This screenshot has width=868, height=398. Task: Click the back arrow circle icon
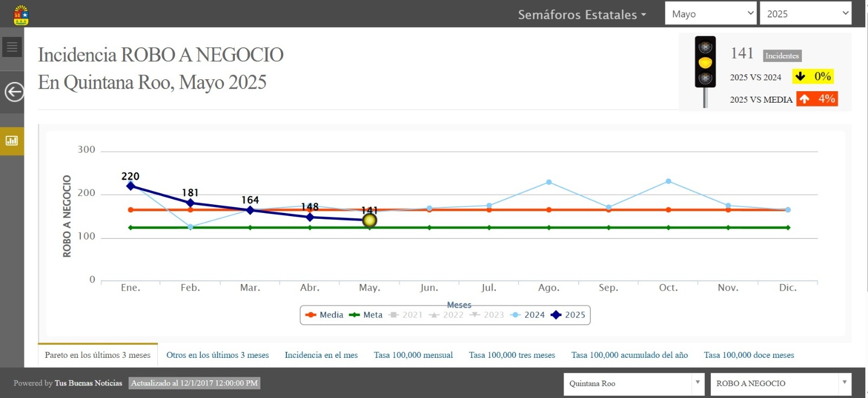(14, 92)
